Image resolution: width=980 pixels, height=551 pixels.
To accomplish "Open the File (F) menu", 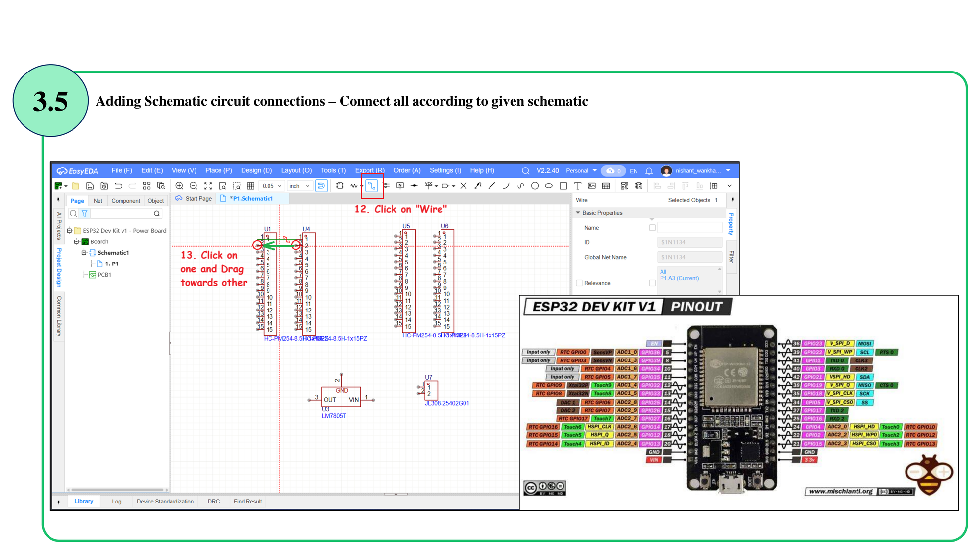I will tap(122, 170).
